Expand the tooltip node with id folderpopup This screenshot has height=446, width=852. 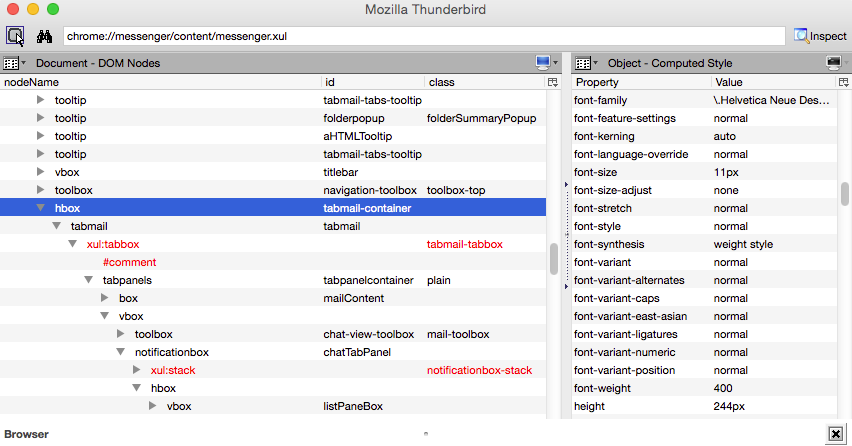40,118
